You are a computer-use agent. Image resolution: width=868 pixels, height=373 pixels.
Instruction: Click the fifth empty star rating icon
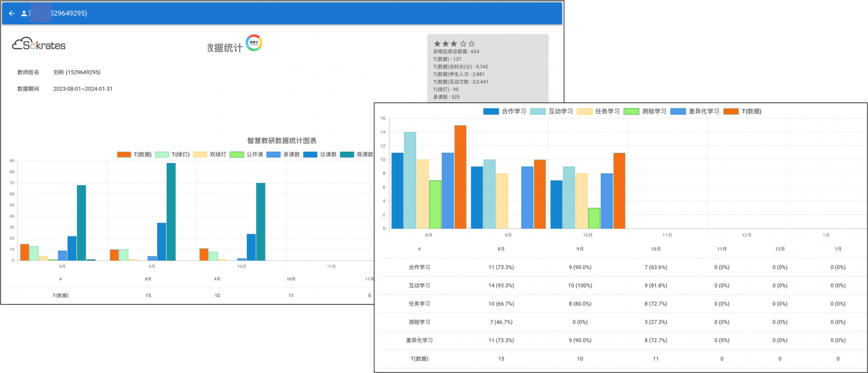(471, 43)
